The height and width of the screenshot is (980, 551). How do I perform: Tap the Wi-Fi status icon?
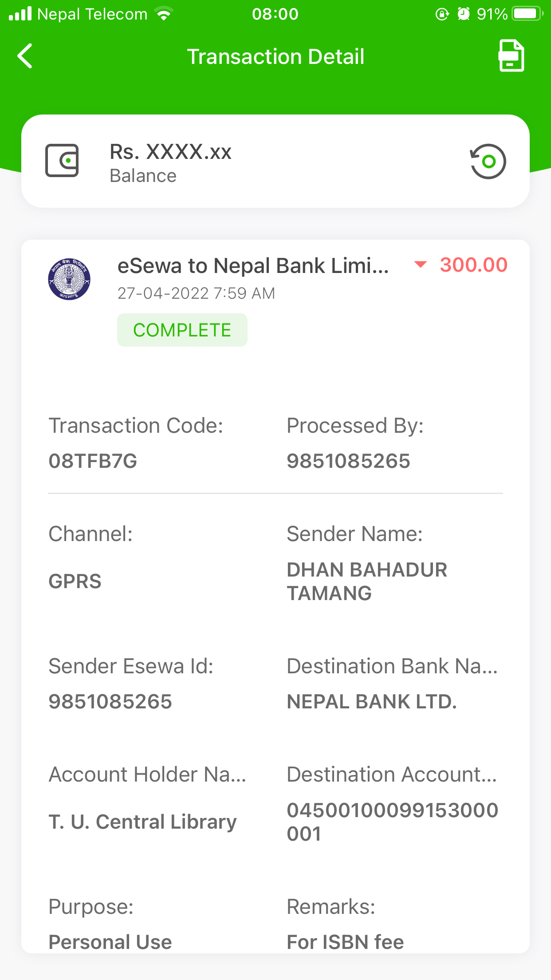click(164, 14)
